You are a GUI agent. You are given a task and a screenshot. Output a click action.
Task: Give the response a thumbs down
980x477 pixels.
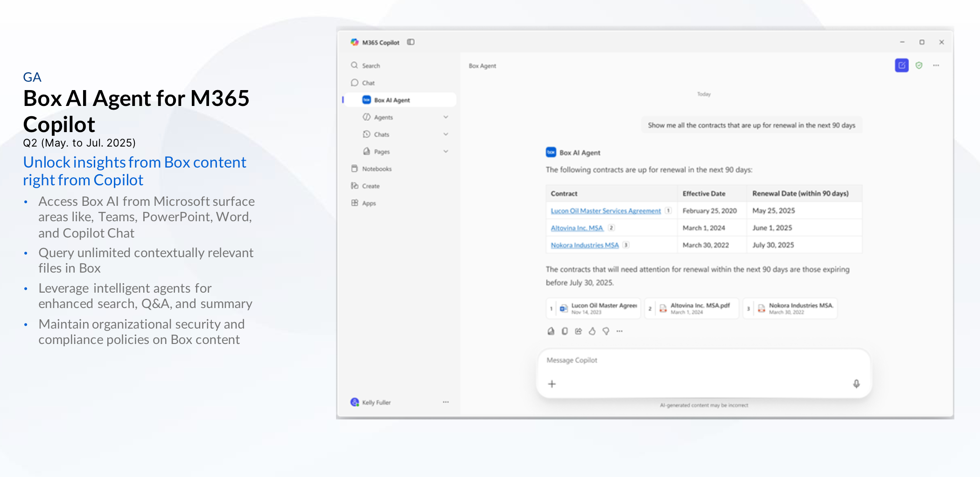click(x=606, y=331)
